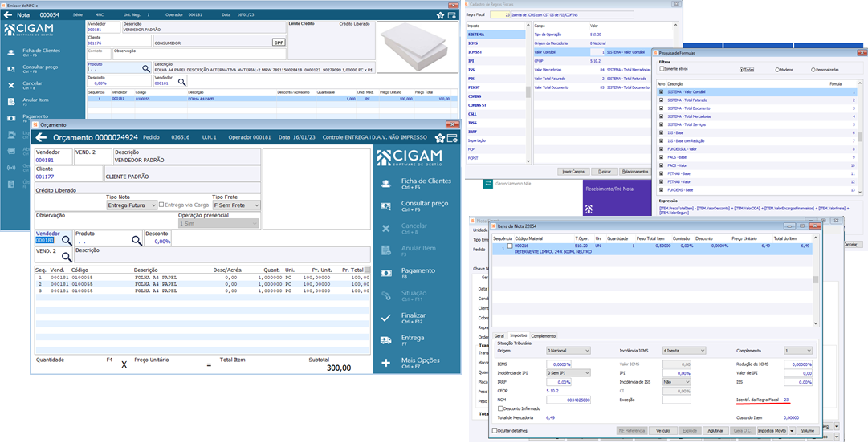This screenshot has width=868, height=443.
Task: Search Produto magnifier in NFC-e window
Action: tap(145, 68)
